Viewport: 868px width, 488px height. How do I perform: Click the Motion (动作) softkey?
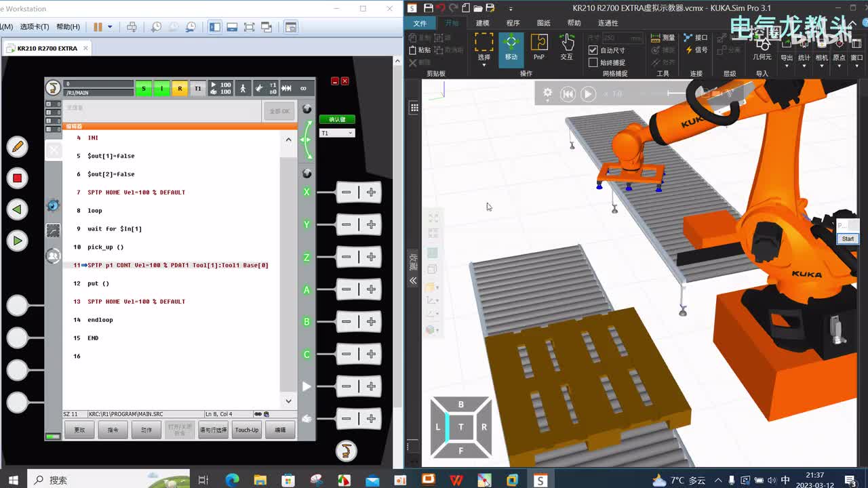pyautogui.click(x=146, y=430)
